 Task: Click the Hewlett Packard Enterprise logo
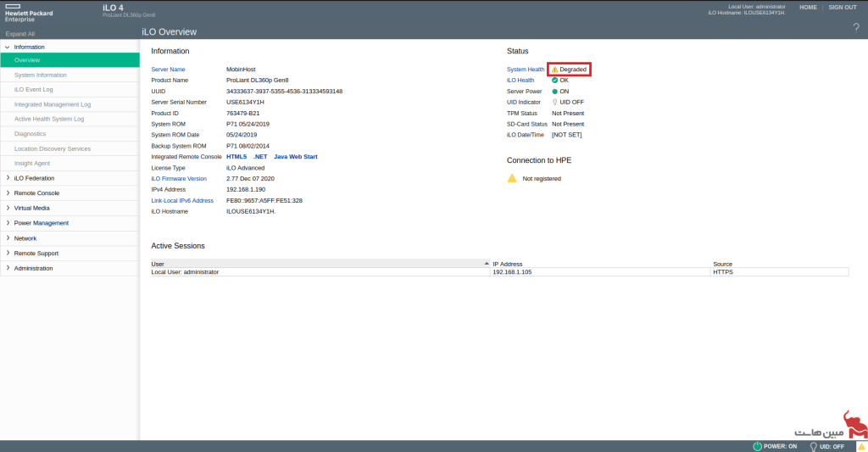click(x=29, y=12)
